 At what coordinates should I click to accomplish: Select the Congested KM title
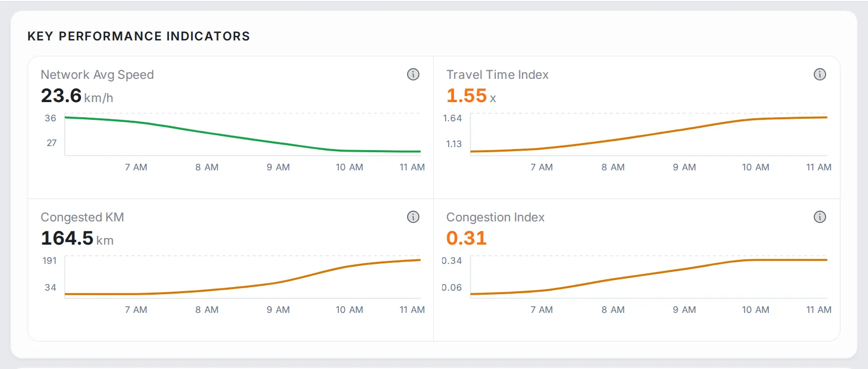[x=82, y=217]
